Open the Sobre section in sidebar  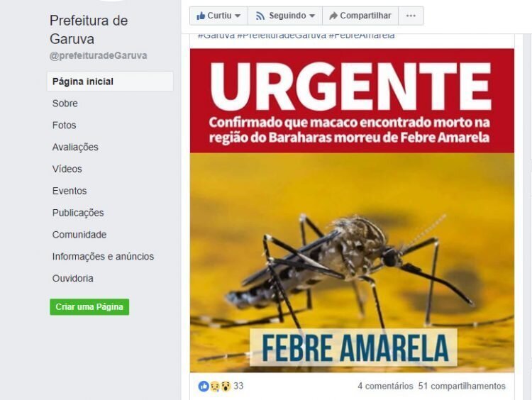pos(65,104)
